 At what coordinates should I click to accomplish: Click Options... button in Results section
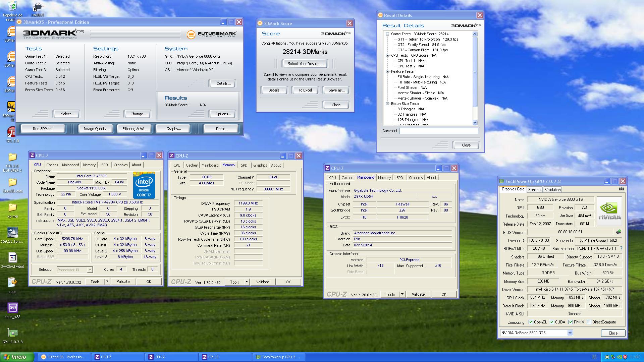[223, 114]
